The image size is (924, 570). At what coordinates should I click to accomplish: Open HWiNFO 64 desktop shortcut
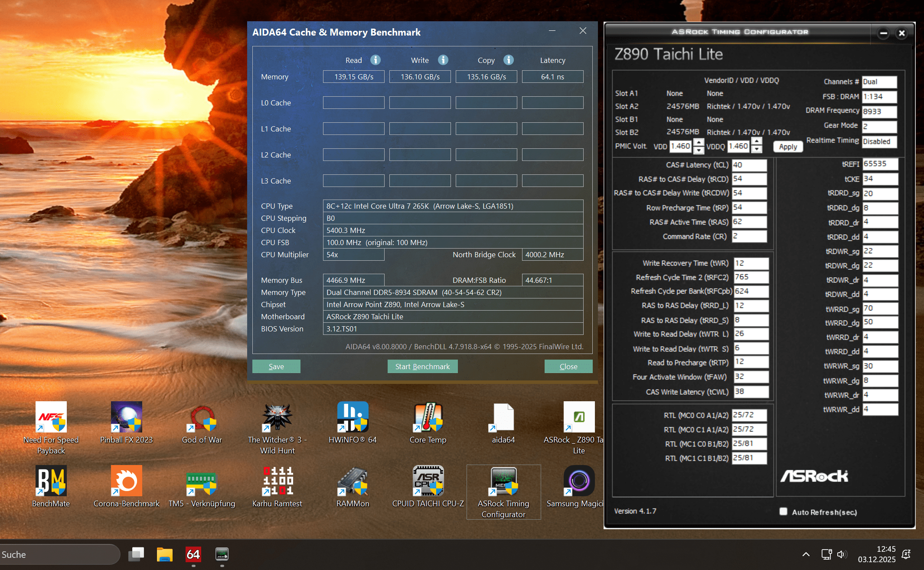tap(353, 417)
